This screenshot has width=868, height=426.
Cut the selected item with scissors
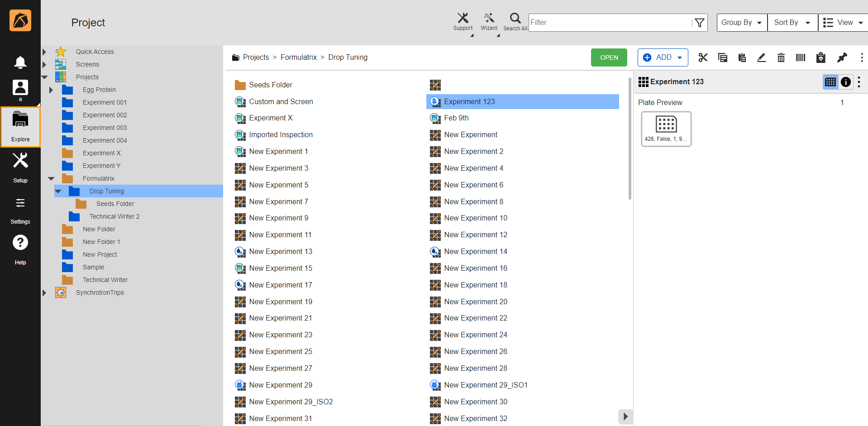pyautogui.click(x=703, y=57)
